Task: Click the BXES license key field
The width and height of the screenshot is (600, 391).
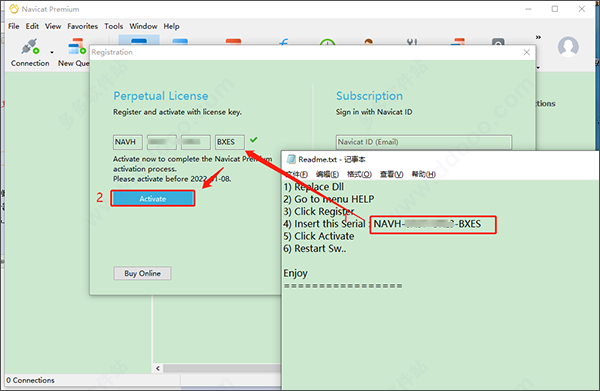Action: pos(230,142)
